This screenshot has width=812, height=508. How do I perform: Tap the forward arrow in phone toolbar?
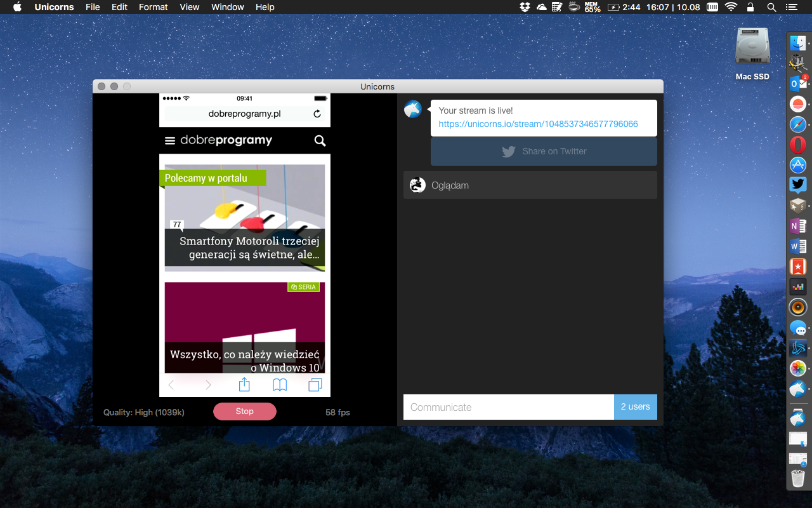click(x=208, y=385)
